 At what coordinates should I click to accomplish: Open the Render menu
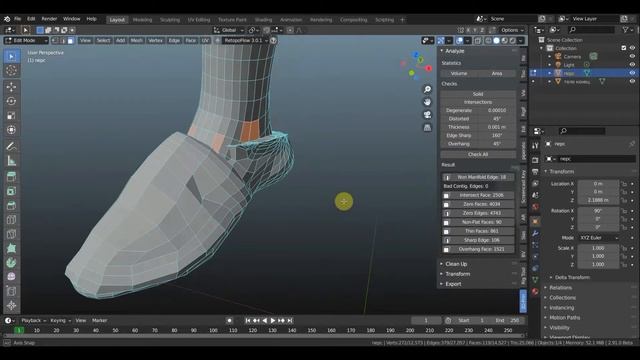49,19
